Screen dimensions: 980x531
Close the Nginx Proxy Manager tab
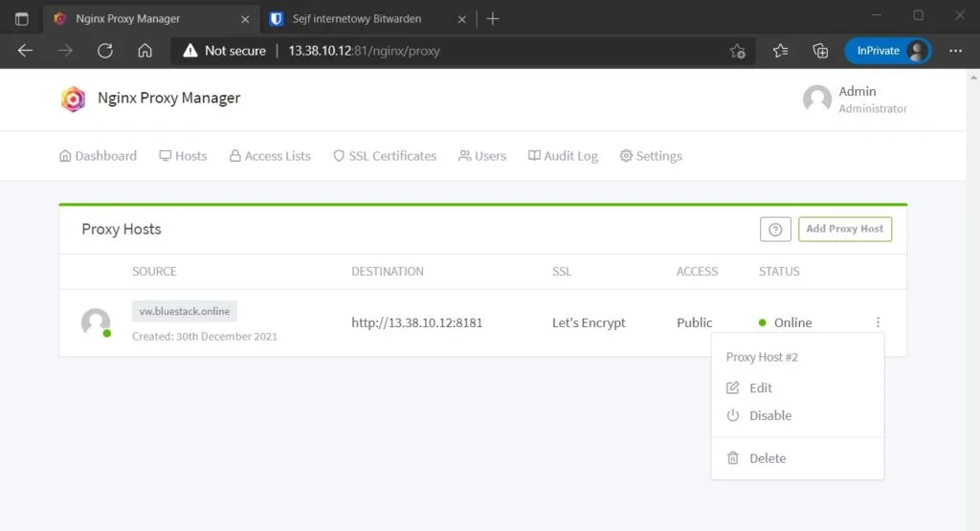pos(245,19)
